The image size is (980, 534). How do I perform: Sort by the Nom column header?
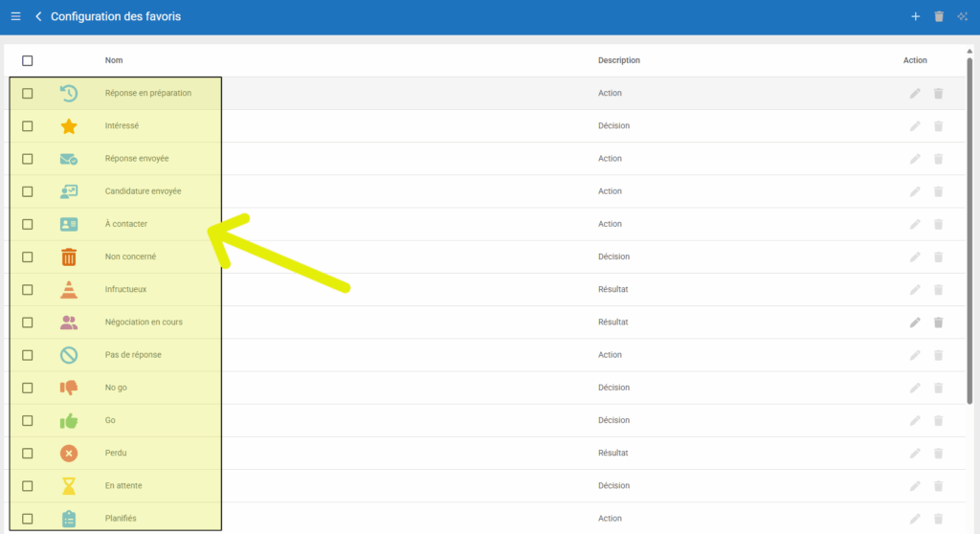[114, 60]
